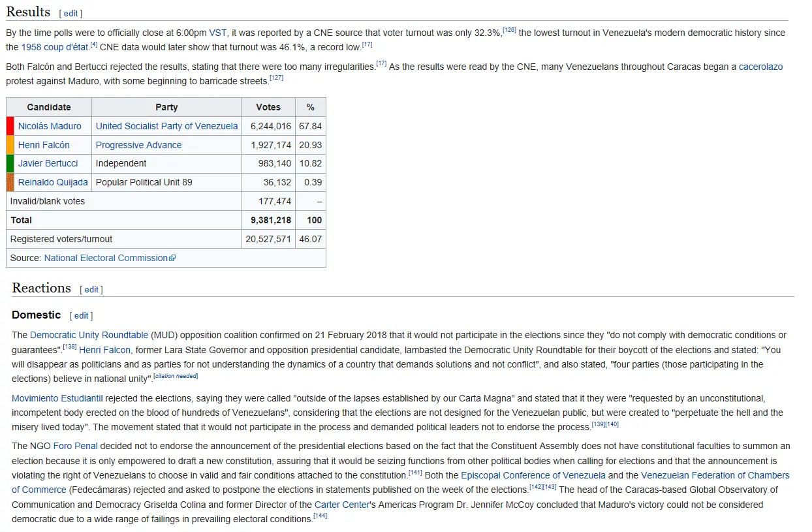812x532 pixels.
Task: Open Javier Bertucci's article
Action: tap(48, 163)
